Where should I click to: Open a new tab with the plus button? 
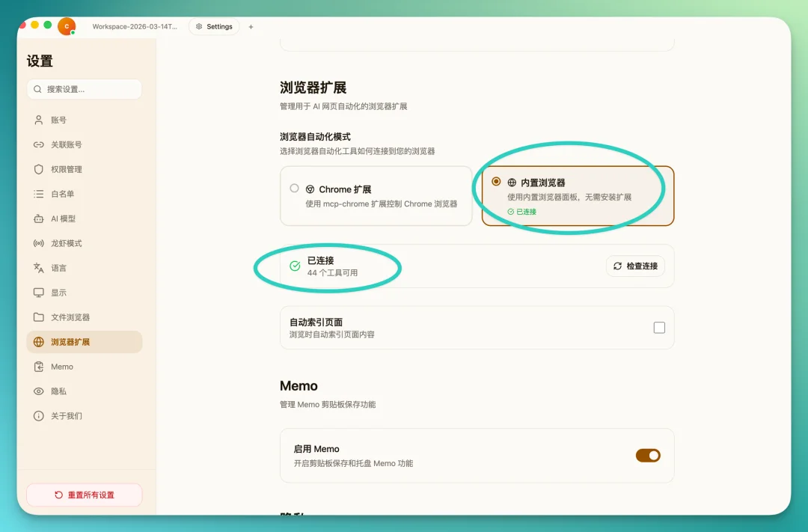[x=251, y=26]
